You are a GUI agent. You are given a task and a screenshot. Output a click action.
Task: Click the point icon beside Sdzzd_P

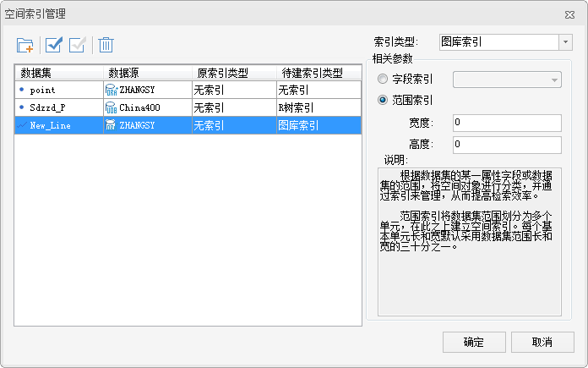[22, 107]
